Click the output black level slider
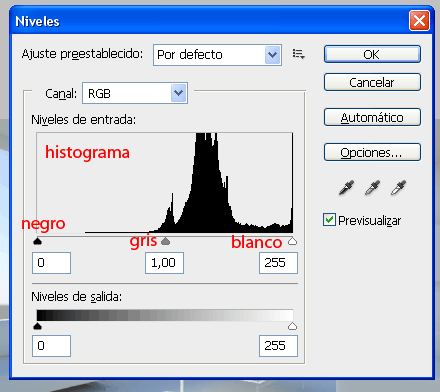This screenshot has height=392, width=440. click(x=37, y=326)
